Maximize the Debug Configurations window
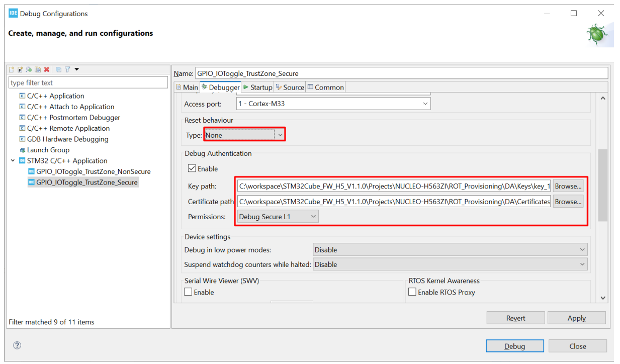Viewport: 620px width, 364px height. (x=574, y=14)
